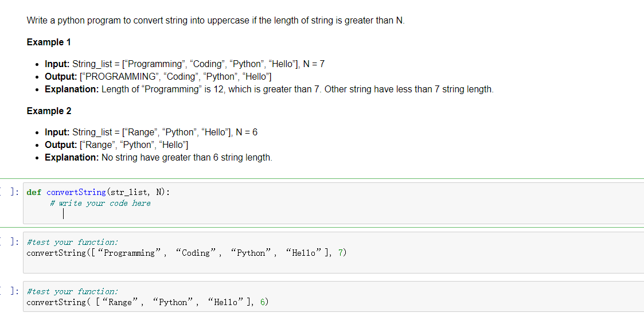This screenshot has width=644, height=324.
Task: Click the second test cell with Range list
Action: pyautogui.click(x=334, y=296)
